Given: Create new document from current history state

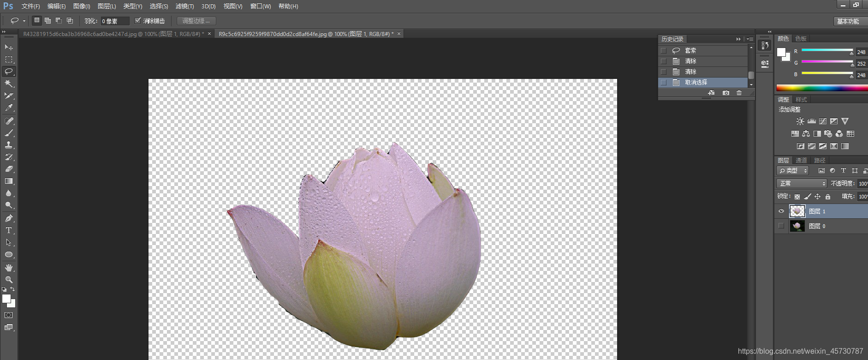Looking at the screenshot, I should tap(711, 93).
